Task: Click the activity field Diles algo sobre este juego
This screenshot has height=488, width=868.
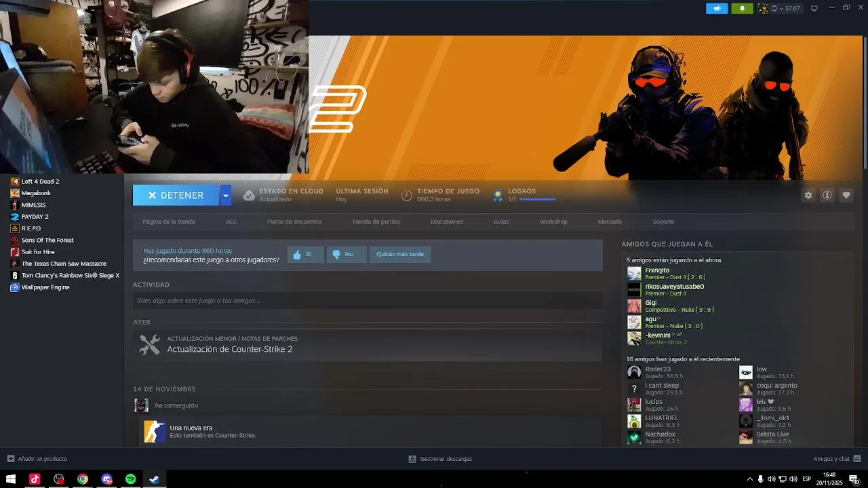Action: [x=368, y=300]
